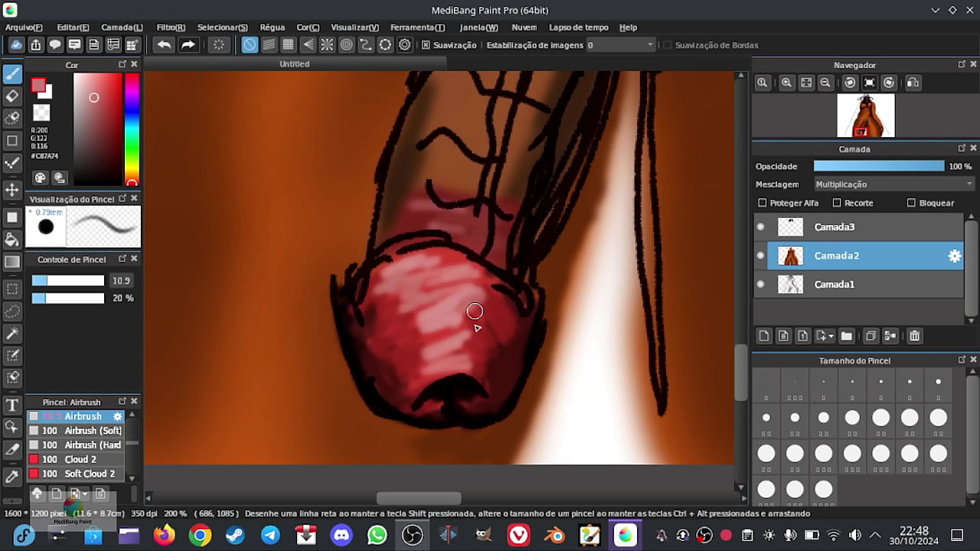Duplicate layer icon in Camada panel
The width and height of the screenshot is (980, 551).
pos(871,336)
